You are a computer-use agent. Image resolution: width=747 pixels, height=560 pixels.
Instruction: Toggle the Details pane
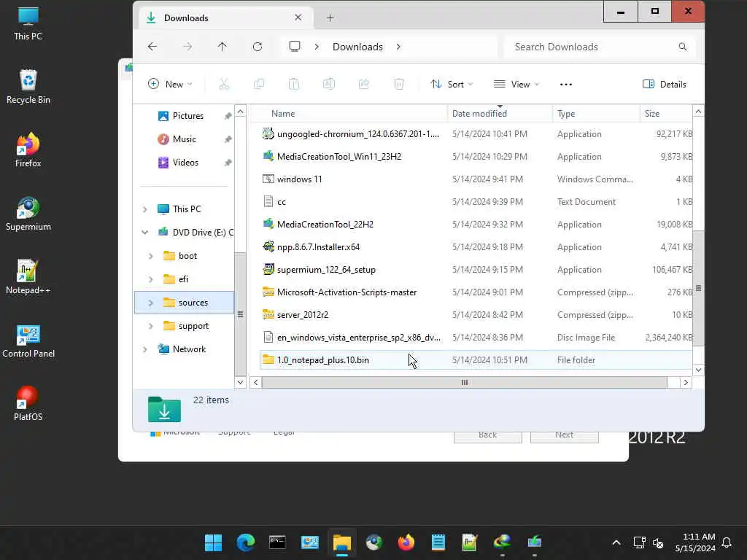[664, 85]
